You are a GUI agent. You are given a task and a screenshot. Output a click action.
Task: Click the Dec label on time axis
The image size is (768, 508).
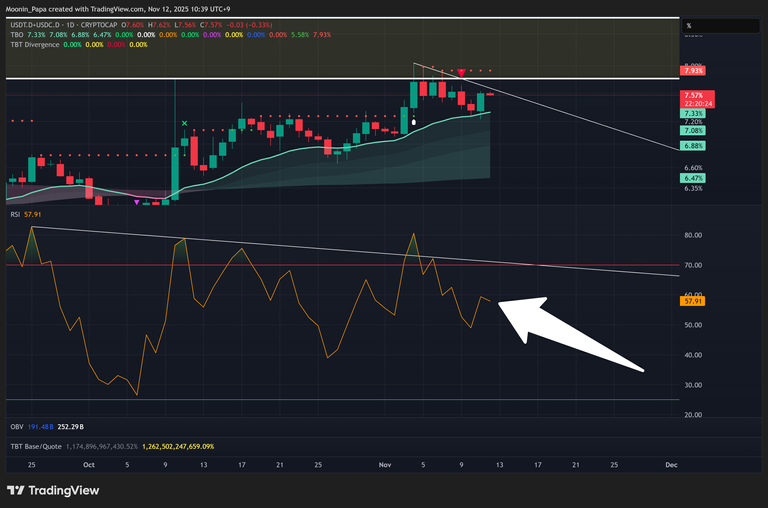coord(671,465)
